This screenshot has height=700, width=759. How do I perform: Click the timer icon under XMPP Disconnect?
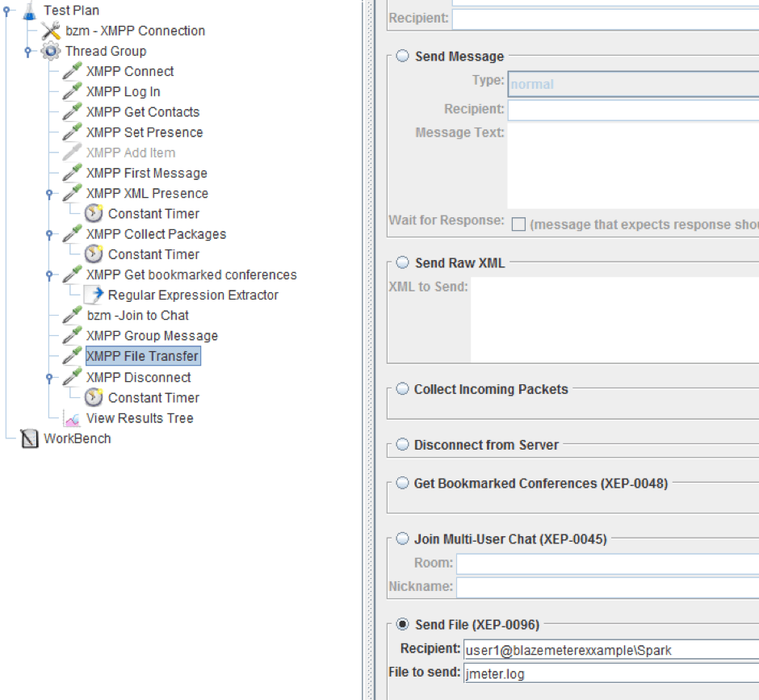[94, 397]
